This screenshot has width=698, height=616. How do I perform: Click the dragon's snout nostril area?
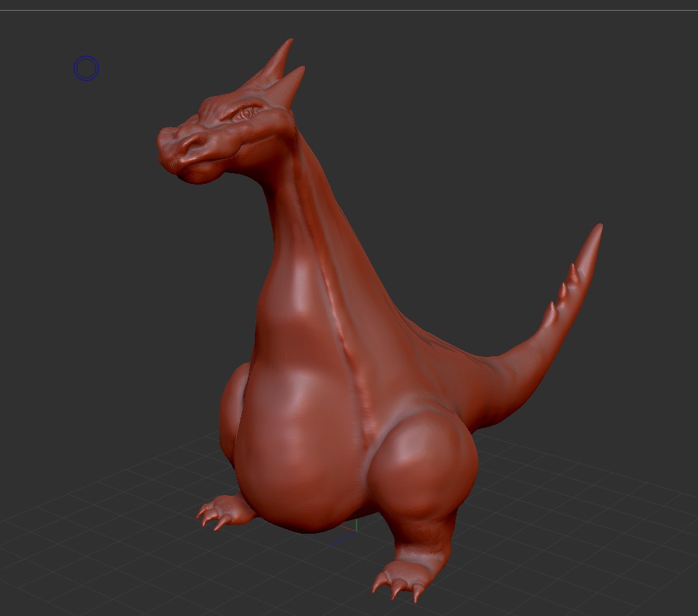[193, 143]
